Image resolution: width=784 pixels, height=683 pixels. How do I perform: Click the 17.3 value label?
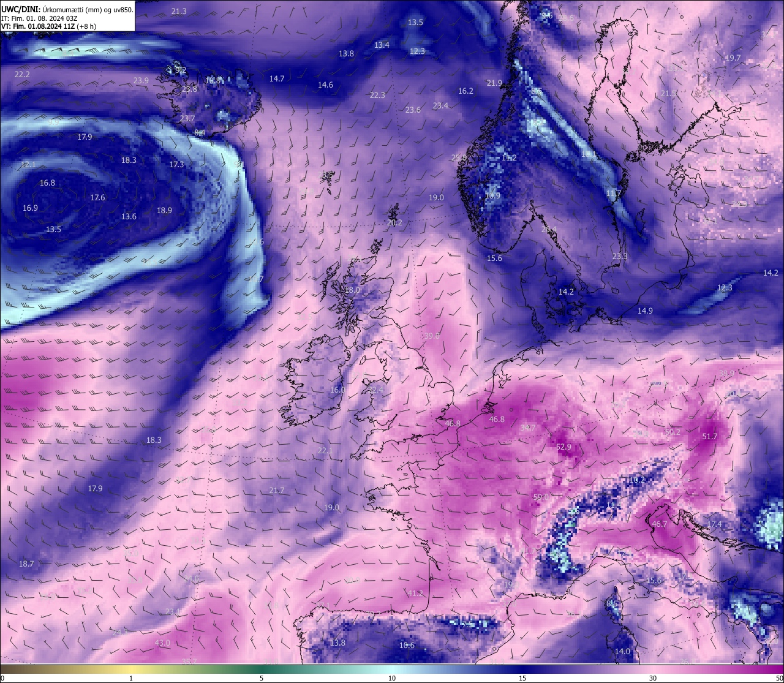tap(176, 165)
